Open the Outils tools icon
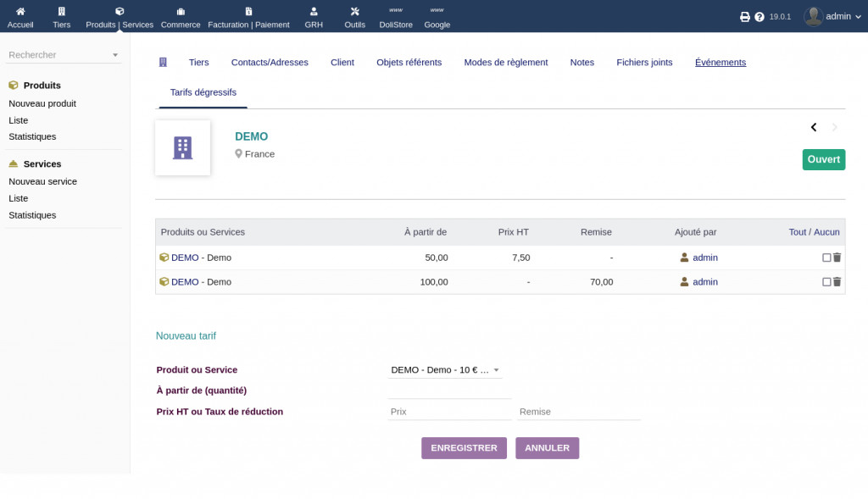Viewport: 868px width, 499px height. point(354,12)
